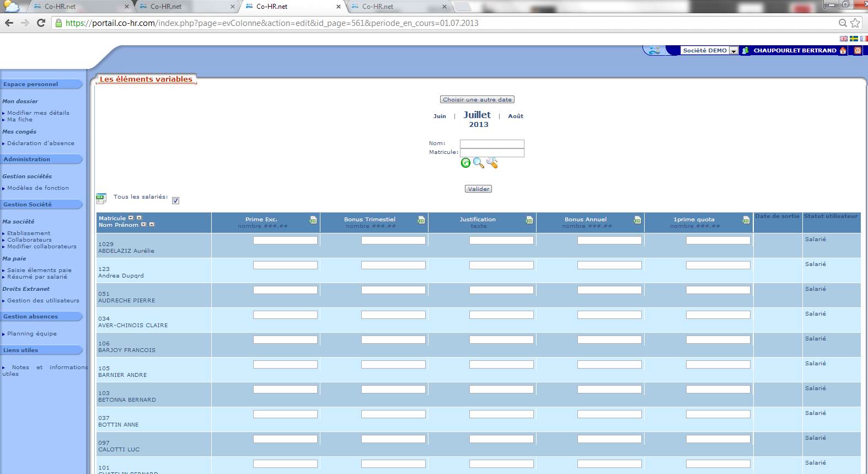Go to the Août month link
The height and width of the screenshot is (474, 868).
(x=516, y=116)
